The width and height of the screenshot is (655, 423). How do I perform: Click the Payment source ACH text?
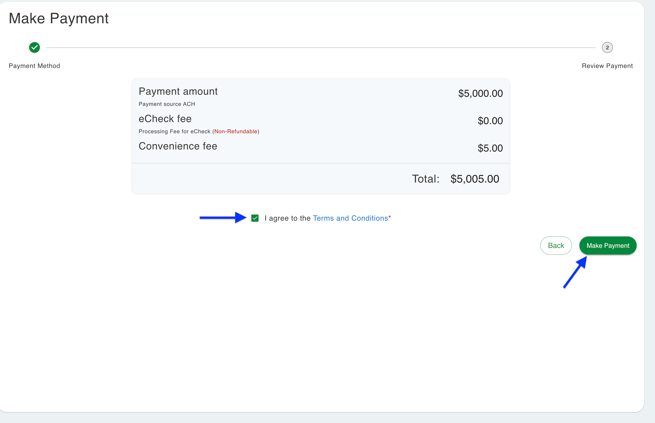click(x=167, y=104)
